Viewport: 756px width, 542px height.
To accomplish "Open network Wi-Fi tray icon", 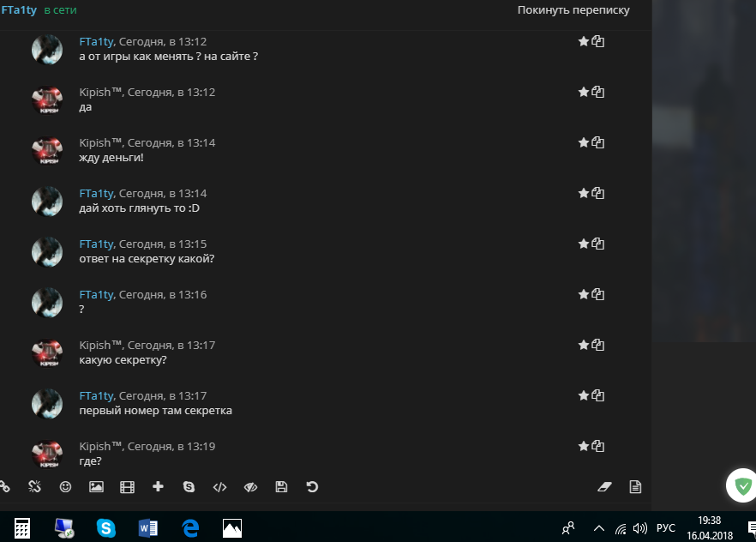I will pyautogui.click(x=621, y=529).
